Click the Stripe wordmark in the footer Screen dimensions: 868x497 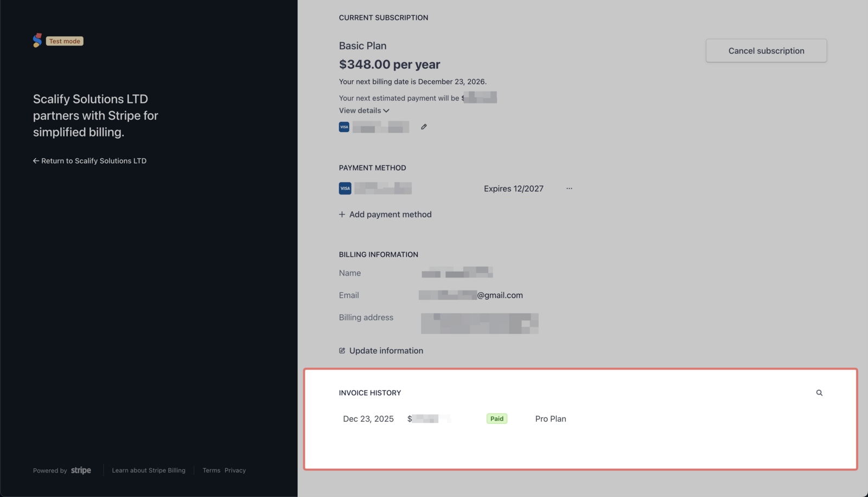81,470
